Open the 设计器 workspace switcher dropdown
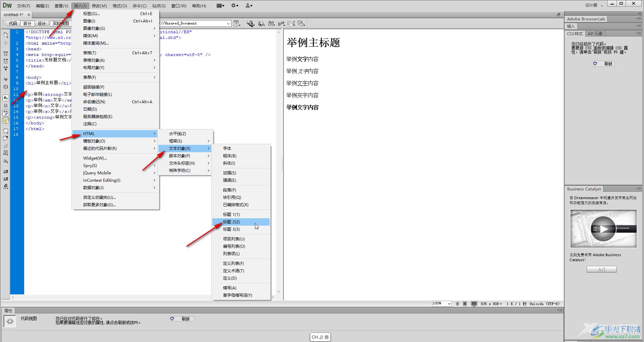Viewport: 644px width, 342px height. pos(594,5)
